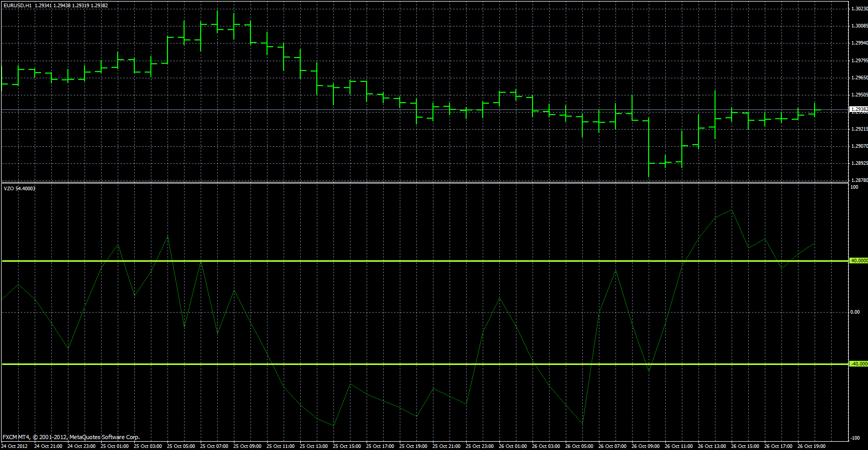Click the -100 indicator scale label
This screenshot has width=868, height=450.
[x=856, y=438]
